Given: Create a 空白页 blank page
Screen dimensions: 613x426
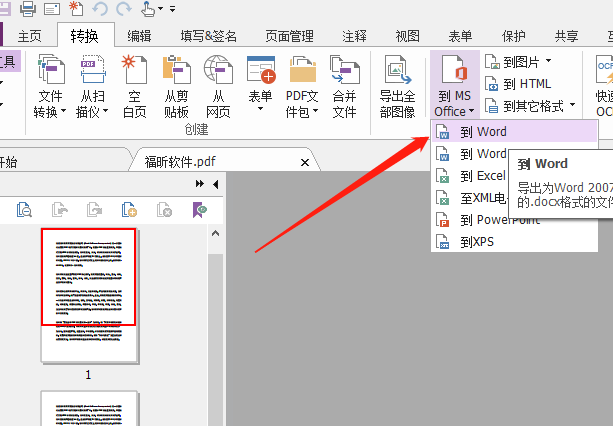Looking at the screenshot, I should [134, 86].
